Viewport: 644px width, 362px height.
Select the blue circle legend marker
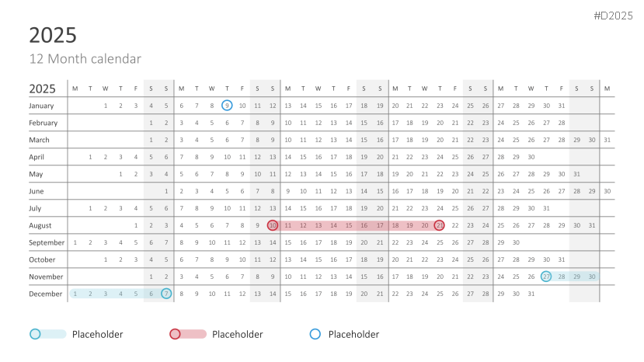click(x=315, y=334)
